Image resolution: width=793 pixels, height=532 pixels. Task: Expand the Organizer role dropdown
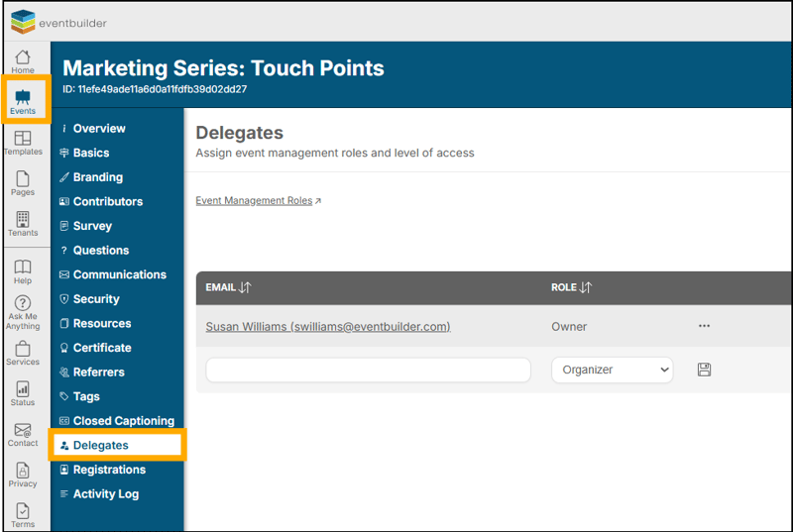pyautogui.click(x=612, y=370)
